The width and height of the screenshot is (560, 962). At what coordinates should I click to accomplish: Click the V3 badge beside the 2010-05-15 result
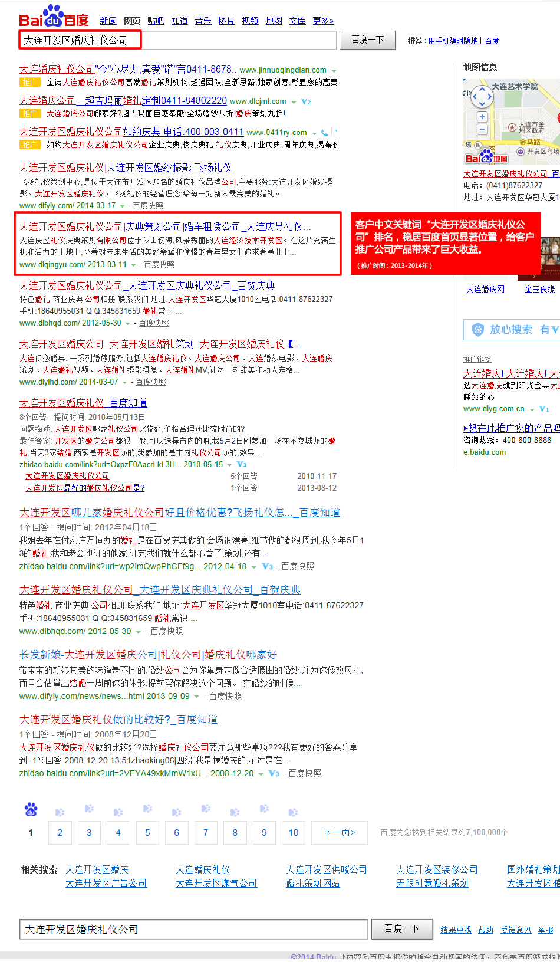(x=242, y=465)
